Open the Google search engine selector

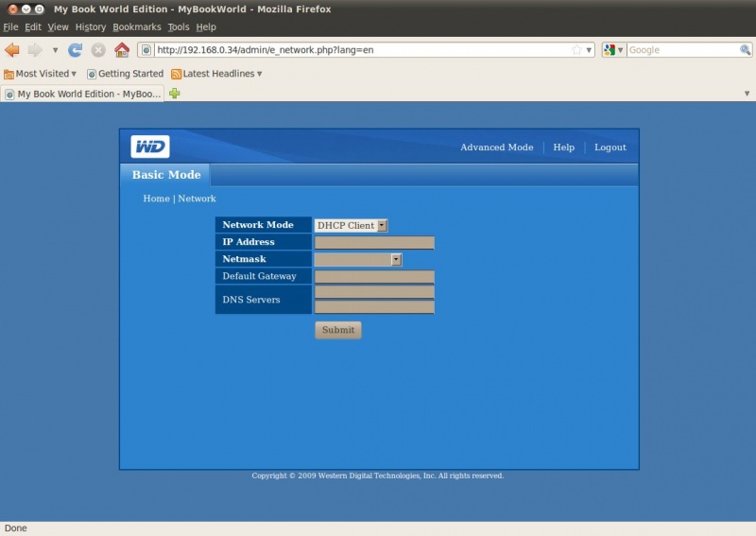click(613, 50)
